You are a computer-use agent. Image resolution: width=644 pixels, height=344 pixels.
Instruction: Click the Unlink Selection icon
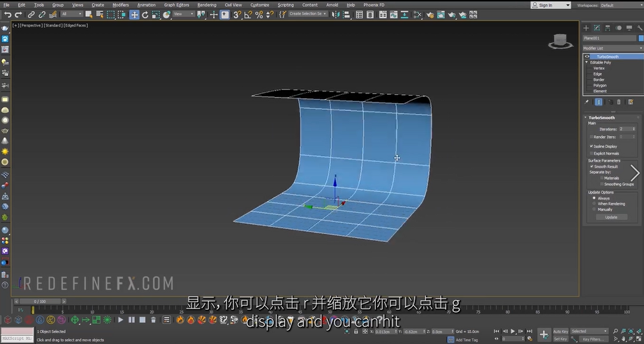[42, 15]
